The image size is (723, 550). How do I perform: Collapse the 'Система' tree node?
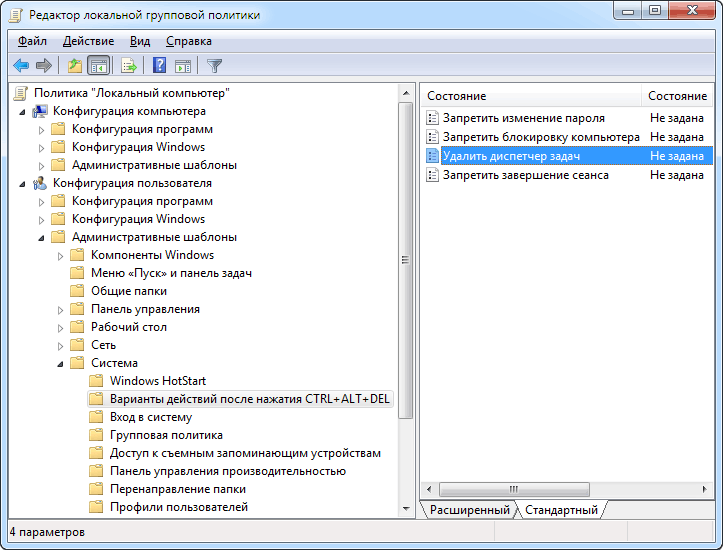click(x=60, y=364)
